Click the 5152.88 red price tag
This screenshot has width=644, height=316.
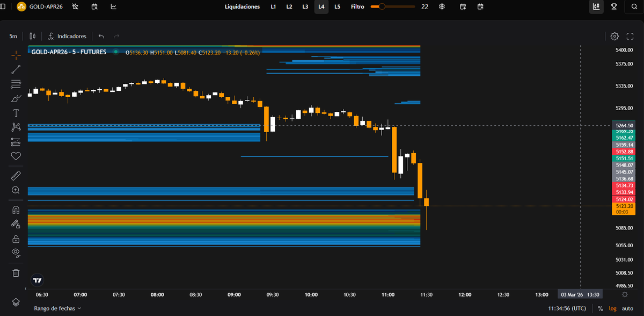coord(624,152)
